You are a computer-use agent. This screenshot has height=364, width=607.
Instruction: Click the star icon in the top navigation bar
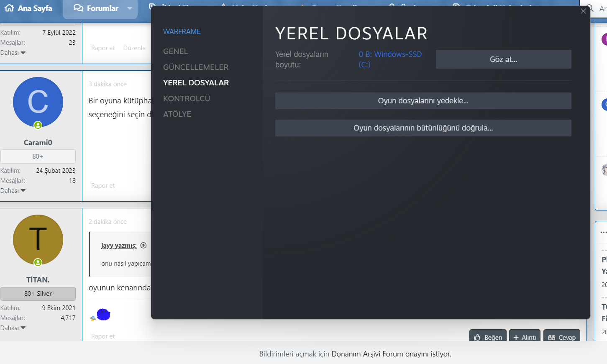pos(303,6)
